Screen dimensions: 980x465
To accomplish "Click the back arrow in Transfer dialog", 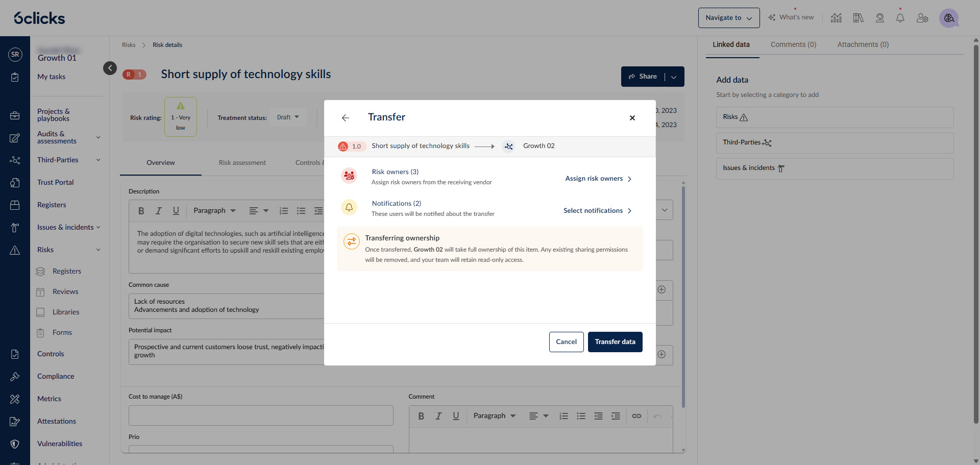I will 346,118.
